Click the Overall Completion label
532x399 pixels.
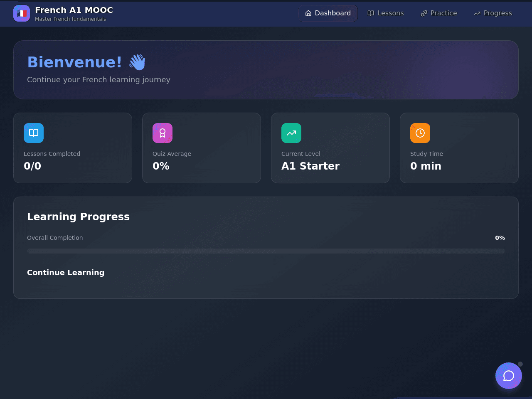point(55,238)
